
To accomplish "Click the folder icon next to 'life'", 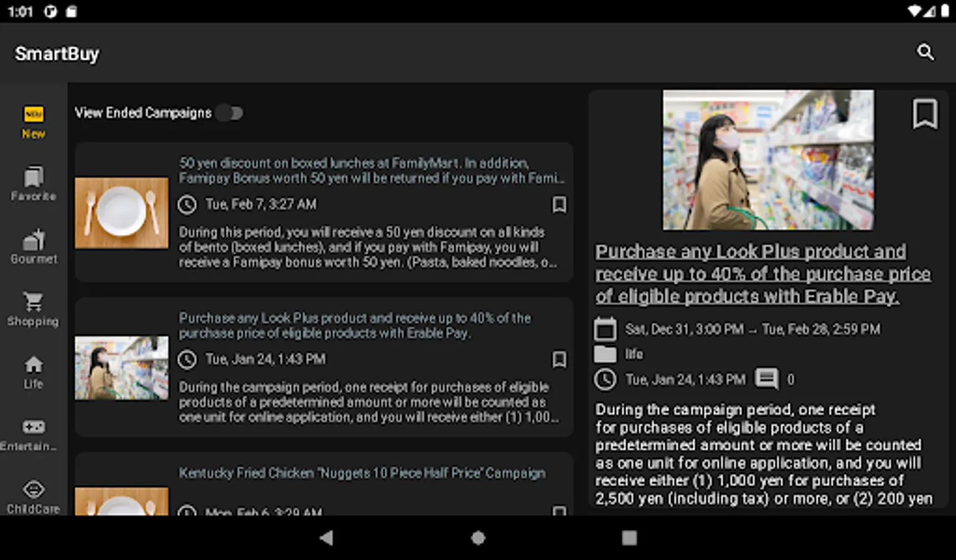I will [x=605, y=354].
